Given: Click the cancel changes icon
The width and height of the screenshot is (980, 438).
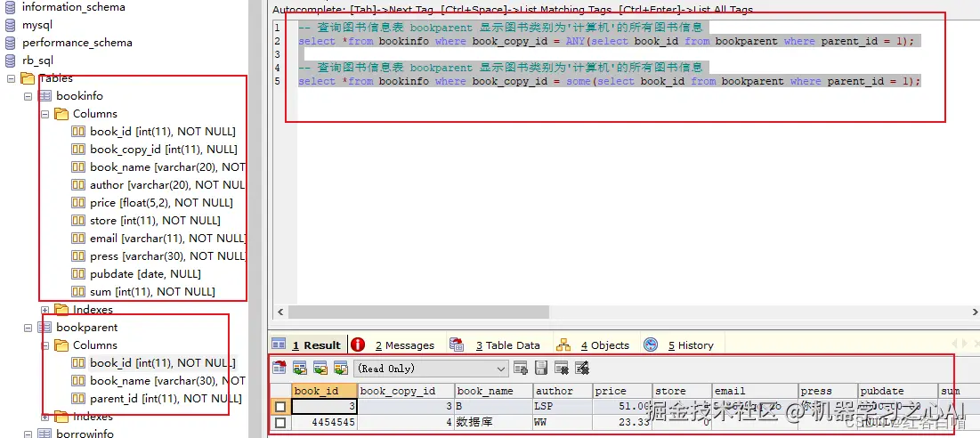Looking at the screenshot, I should 582,368.
